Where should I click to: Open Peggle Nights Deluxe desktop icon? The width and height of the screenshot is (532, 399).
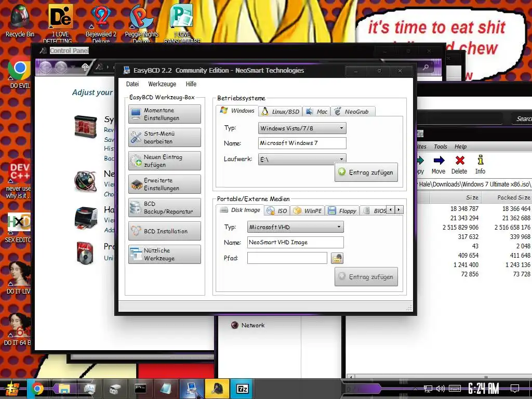(x=141, y=23)
